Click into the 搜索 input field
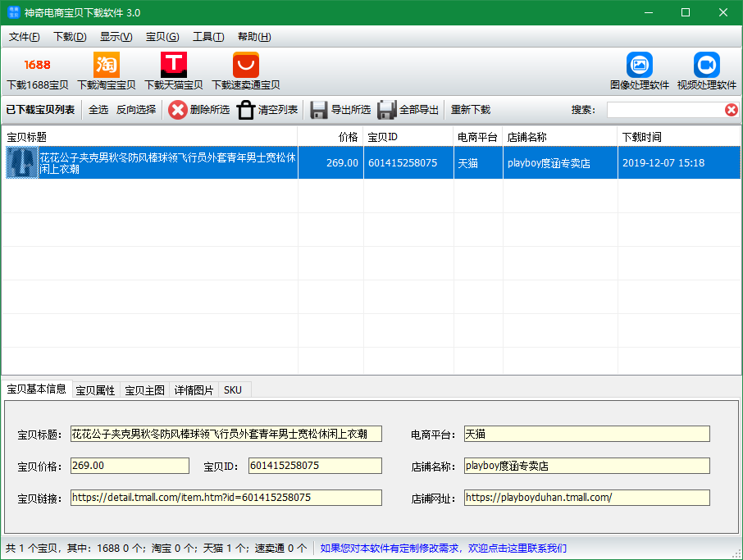The width and height of the screenshot is (743, 560). pos(664,110)
